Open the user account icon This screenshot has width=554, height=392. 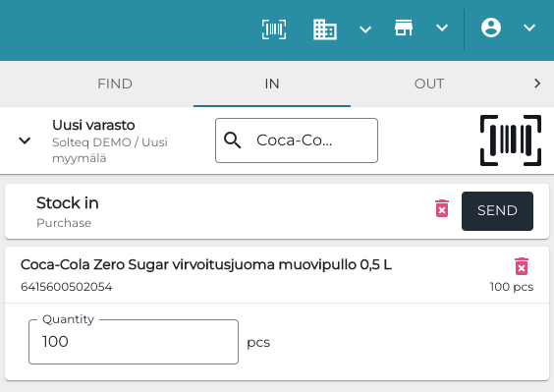click(491, 28)
